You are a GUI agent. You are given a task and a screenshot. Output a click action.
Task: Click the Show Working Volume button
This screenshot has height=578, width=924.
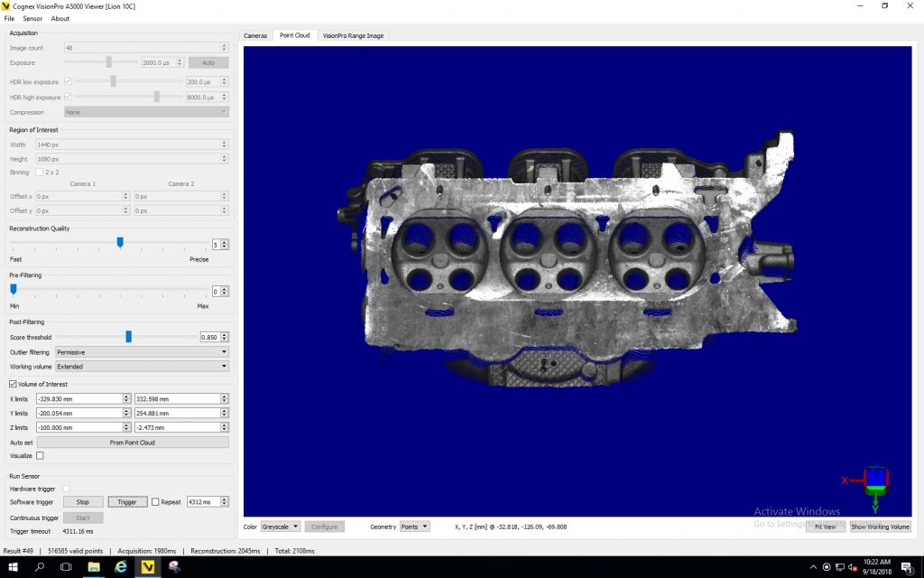[x=879, y=527]
